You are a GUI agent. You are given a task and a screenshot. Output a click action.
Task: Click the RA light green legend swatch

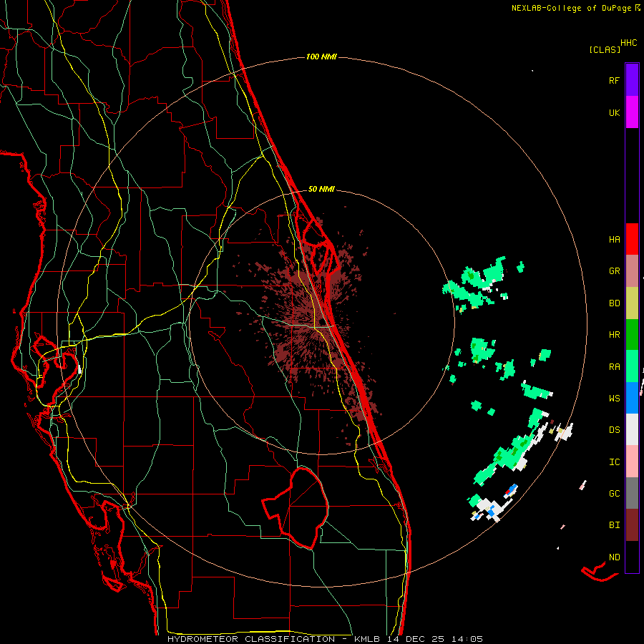tap(632, 366)
